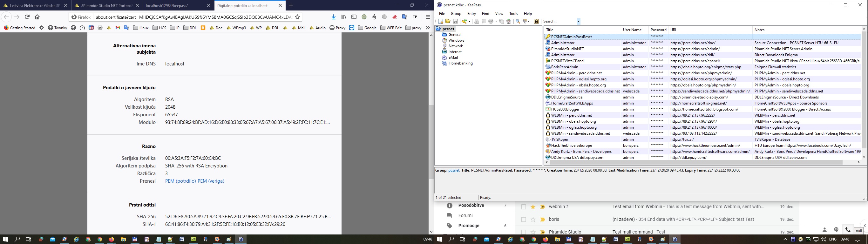Open KeePass File menu
Screen dimensions: 868x244
442,13
